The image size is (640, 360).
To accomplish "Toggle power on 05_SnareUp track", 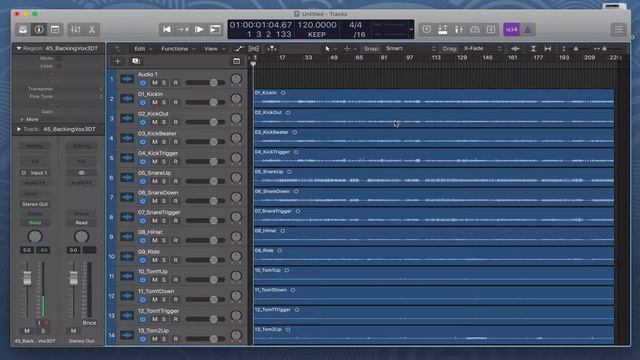I will [142, 181].
